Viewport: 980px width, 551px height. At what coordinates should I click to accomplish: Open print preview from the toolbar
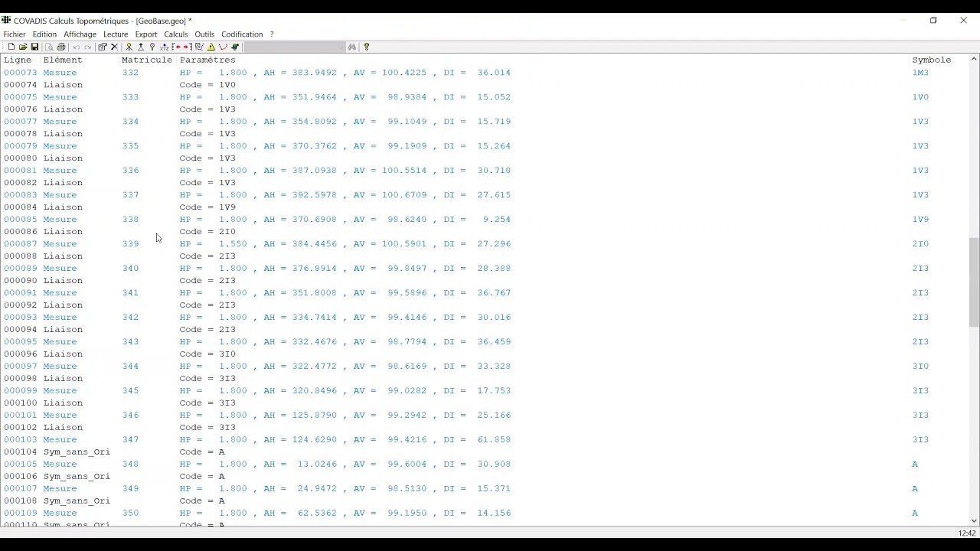pos(49,47)
